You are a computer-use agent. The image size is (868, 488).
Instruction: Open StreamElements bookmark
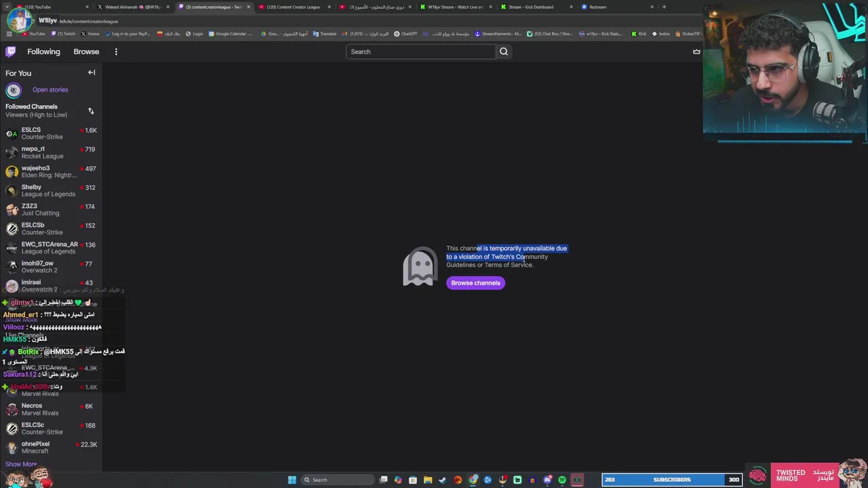(498, 33)
